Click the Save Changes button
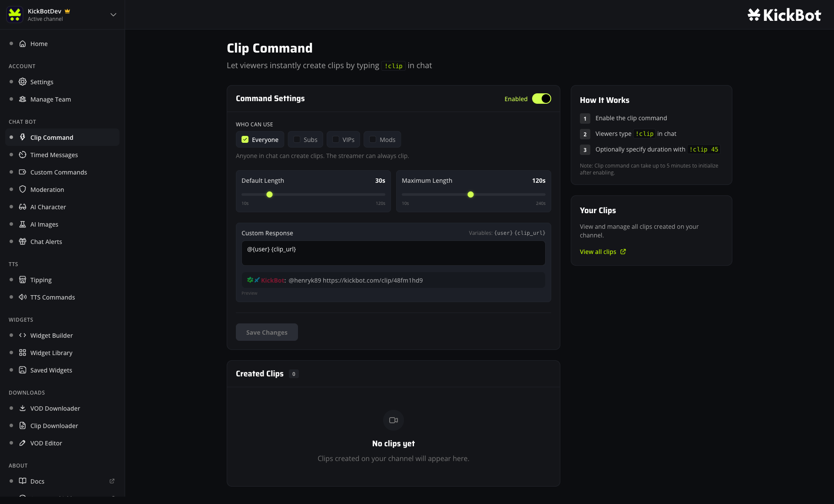This screenshot has width=834, height=504. click(x=267, y=332)
